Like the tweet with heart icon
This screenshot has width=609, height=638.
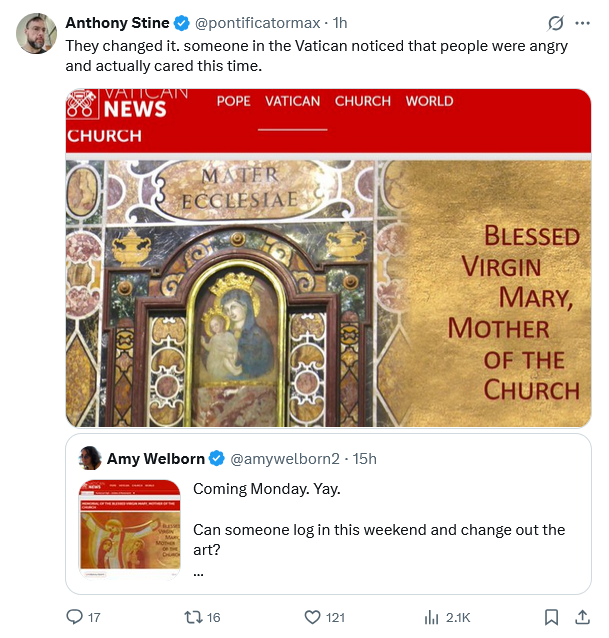coord(312,617)
